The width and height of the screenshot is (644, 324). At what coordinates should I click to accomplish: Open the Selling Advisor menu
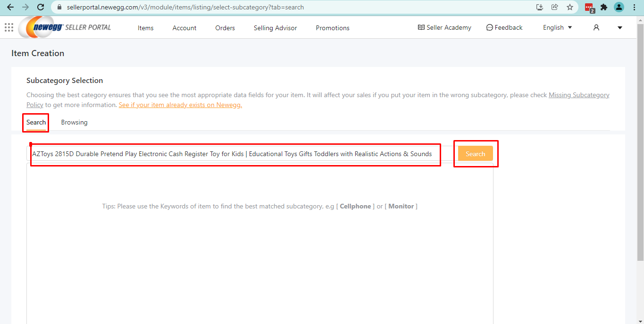click(x=276, y=28)
